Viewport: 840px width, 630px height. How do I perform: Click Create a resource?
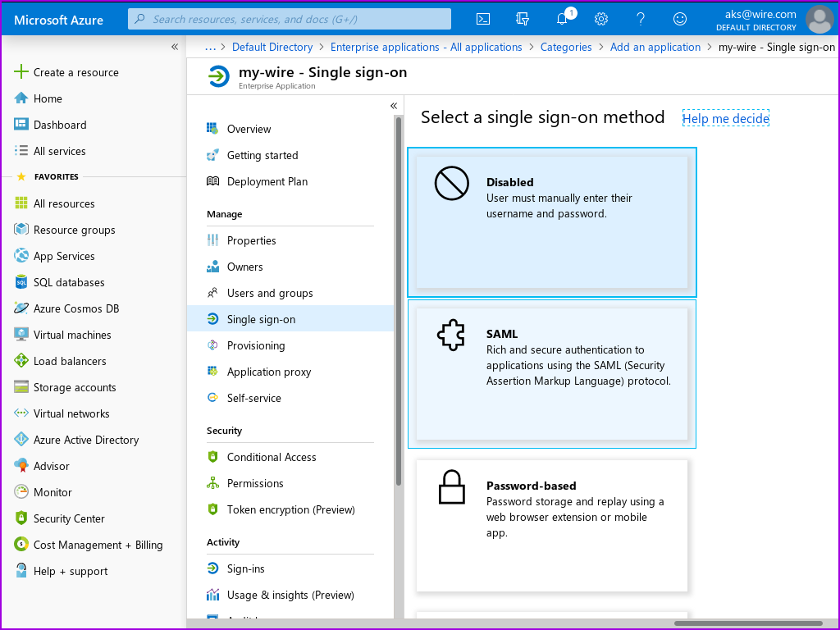click(75, 72)
